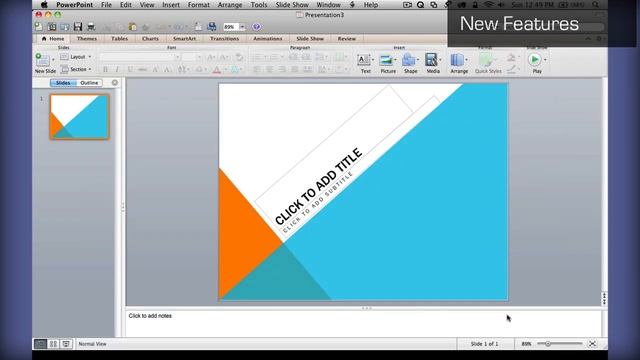This screenshot has height=360, width=640.
Task: Click fit slide to window icon
Action: 592,344
